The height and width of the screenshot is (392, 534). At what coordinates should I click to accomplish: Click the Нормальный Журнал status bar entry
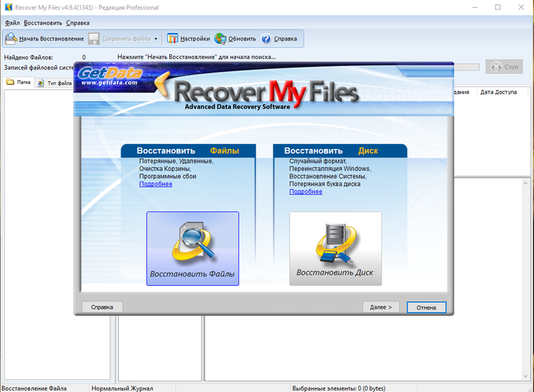(122, 388)
